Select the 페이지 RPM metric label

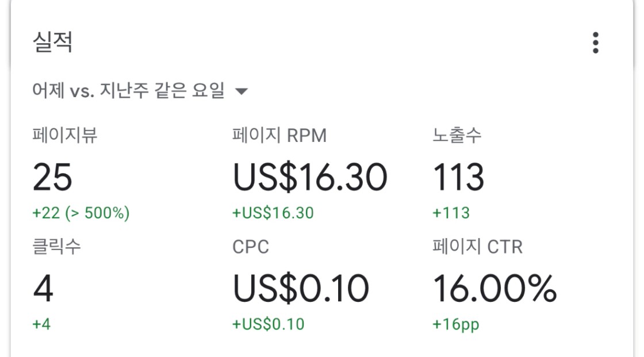click(x=279, y=136)
